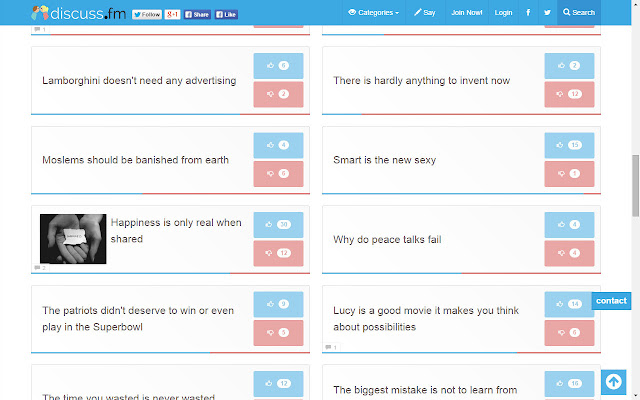Upvote 'Why do peace talks fail'
The image size is (640, 400).
coord(569,225)
